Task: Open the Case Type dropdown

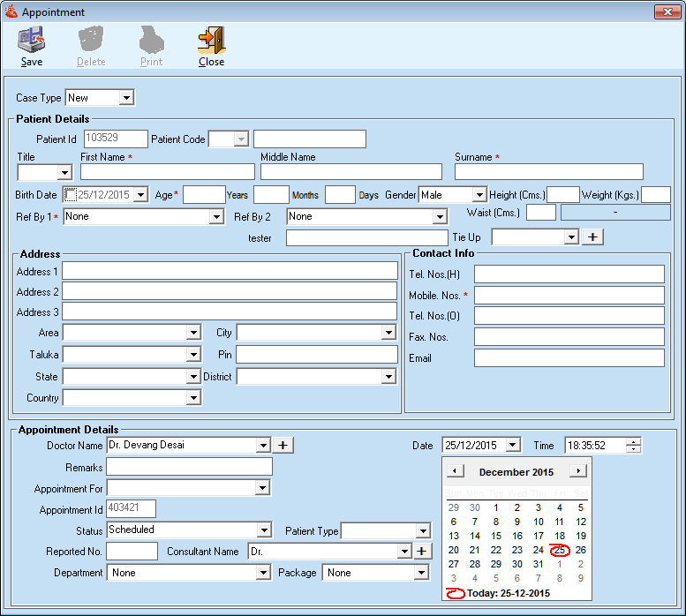Action: point(125,98)
